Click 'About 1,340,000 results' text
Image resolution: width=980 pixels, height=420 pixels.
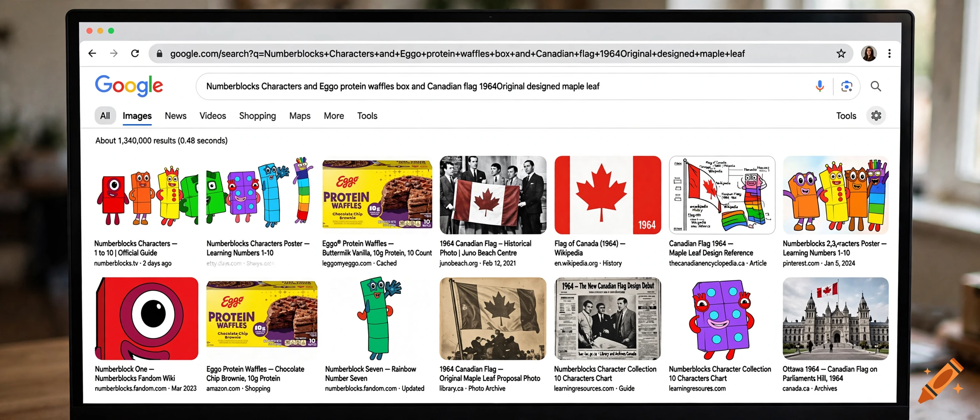click(x=161, y=141)
